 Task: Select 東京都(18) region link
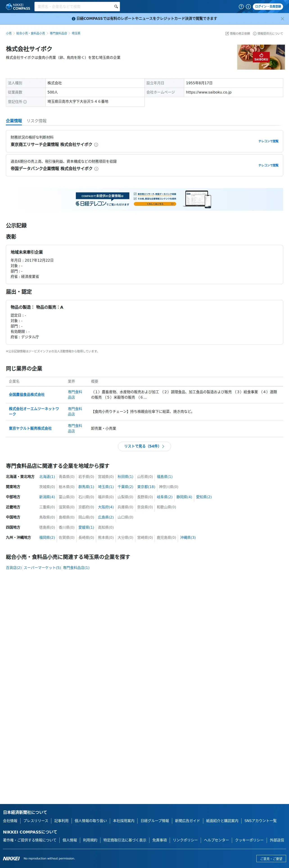pyautogui.click(x=146, y=487)
